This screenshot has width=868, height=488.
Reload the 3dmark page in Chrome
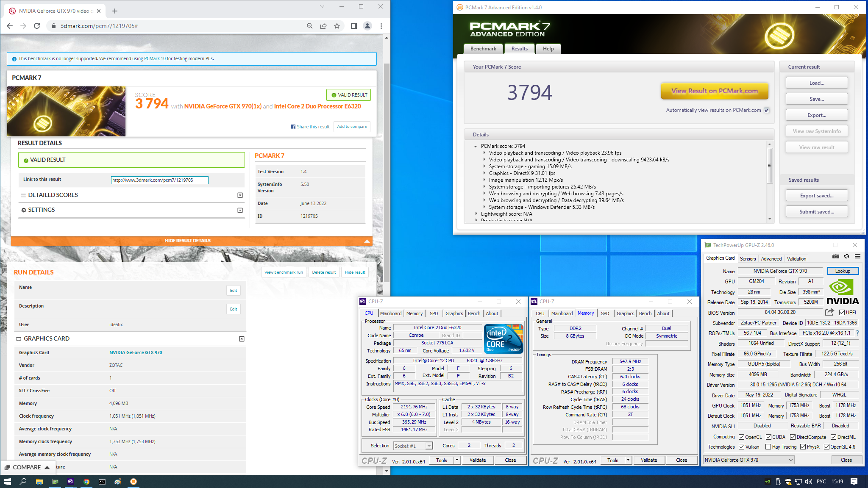37,26
